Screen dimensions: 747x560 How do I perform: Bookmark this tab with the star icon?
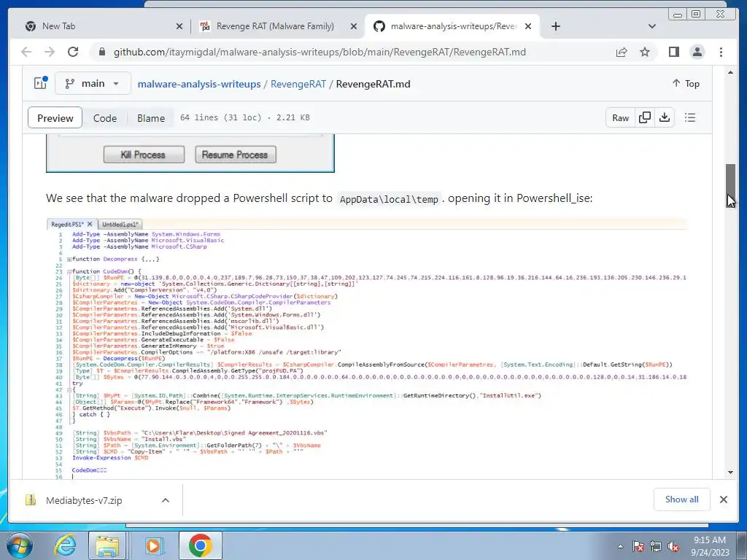645,52
